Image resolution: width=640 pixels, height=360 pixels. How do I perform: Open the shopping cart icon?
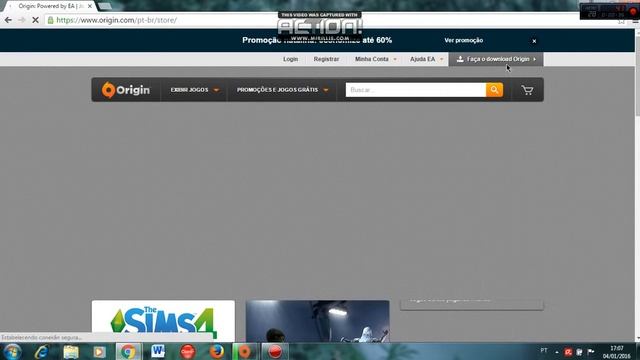pos(527,90)
